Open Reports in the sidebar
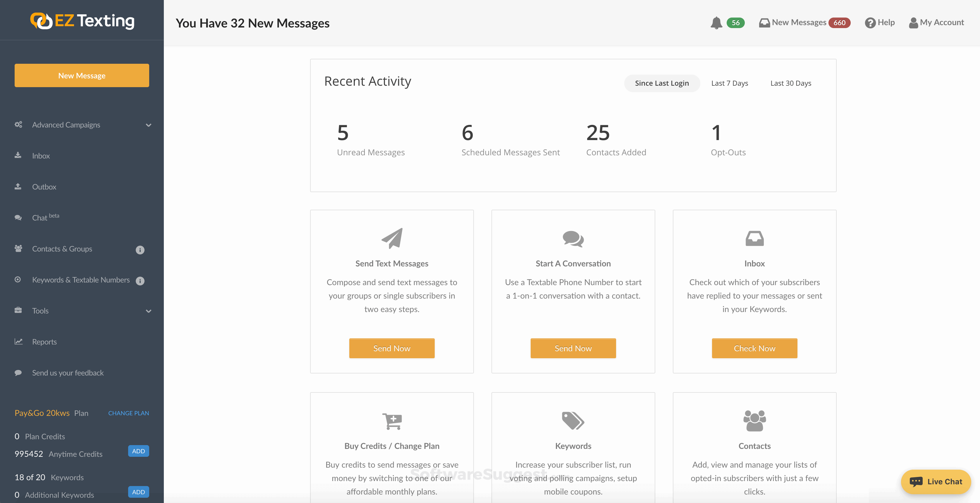The width and height of the screenshot is (980, 503). (44, 342)
